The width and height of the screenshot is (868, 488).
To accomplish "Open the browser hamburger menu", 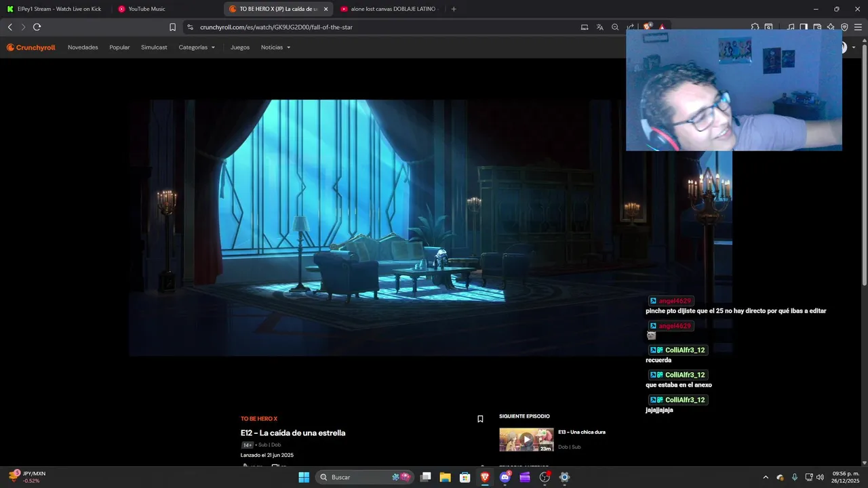I will (858, 27).
